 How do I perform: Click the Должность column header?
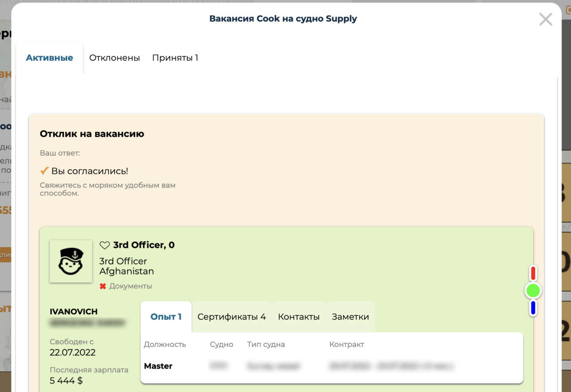pos(165,344)
